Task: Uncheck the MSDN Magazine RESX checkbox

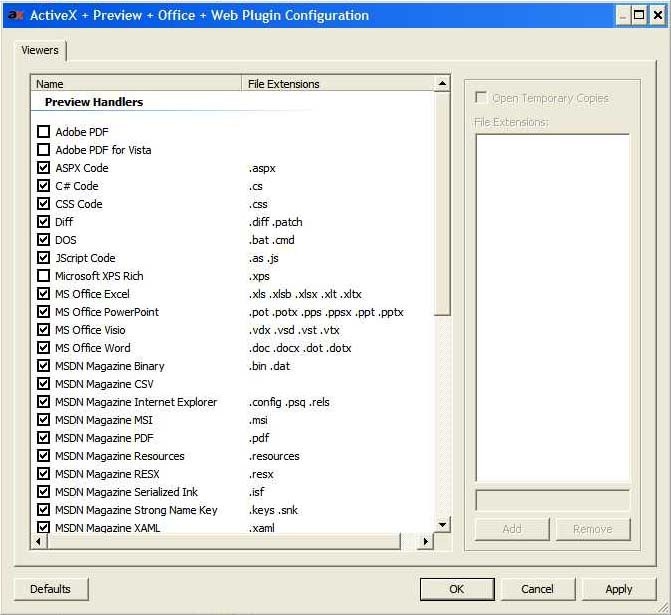Action: point(43,473)
